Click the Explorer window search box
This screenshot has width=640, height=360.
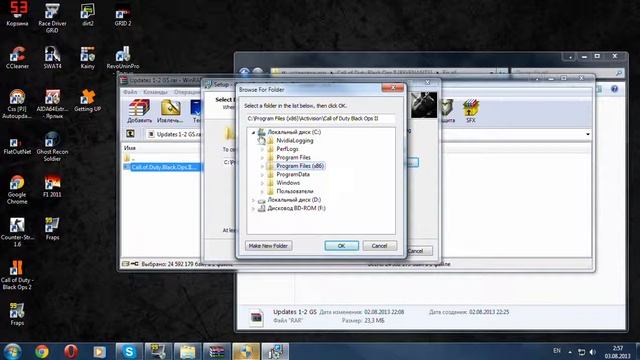(x=567, y=73)
